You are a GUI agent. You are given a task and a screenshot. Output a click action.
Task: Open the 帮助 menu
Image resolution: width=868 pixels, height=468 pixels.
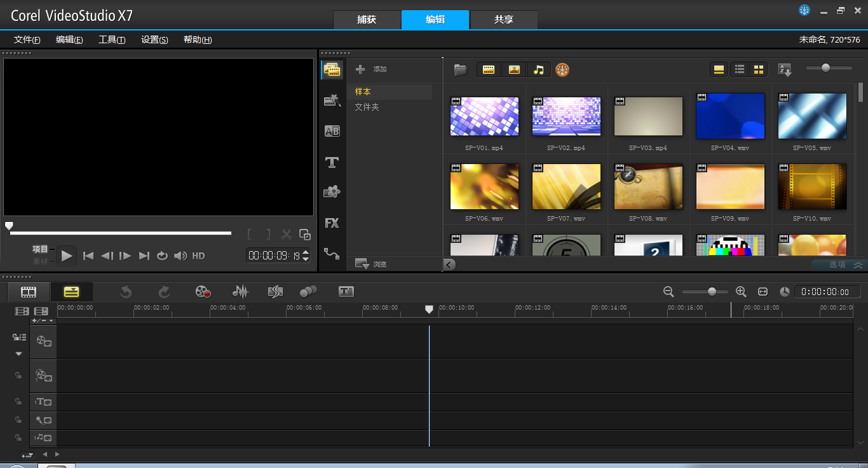tap(198, 39)
